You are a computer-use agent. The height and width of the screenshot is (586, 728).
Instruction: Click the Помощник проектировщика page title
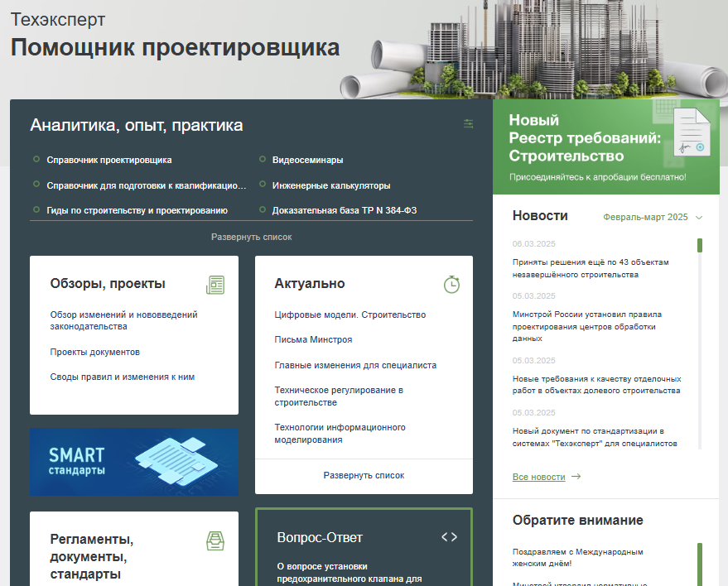175,48
